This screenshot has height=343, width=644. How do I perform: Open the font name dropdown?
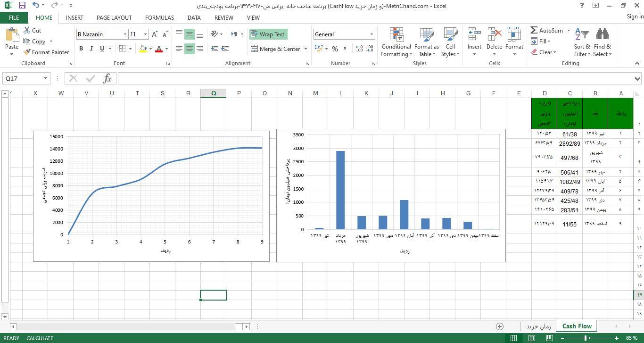coord(125,34)
